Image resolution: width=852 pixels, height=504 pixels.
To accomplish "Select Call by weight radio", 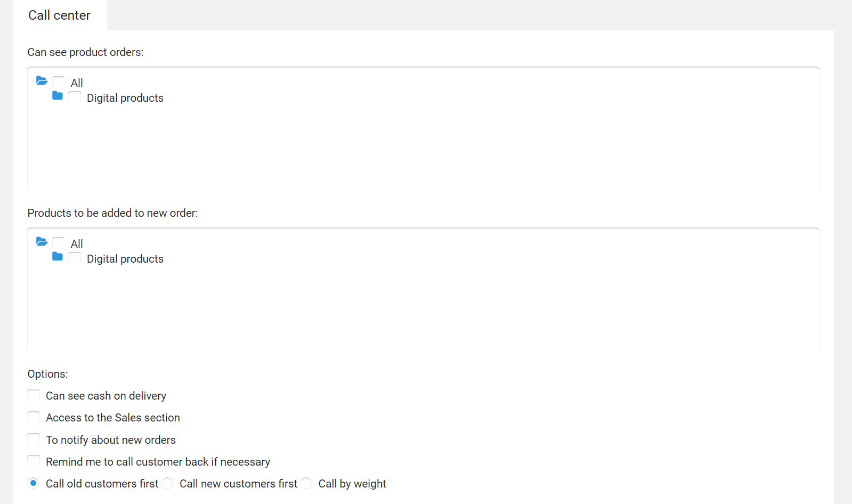I will (306, 483).
